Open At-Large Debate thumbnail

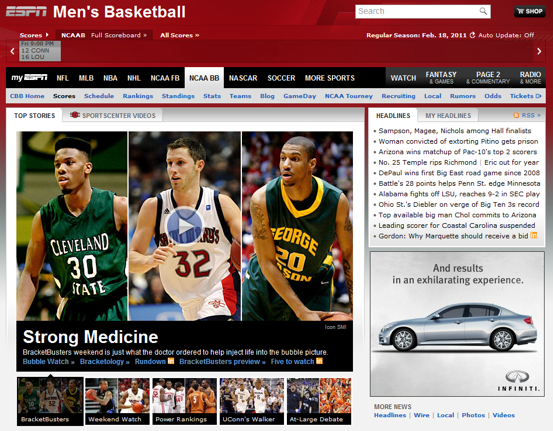[319, 401]
